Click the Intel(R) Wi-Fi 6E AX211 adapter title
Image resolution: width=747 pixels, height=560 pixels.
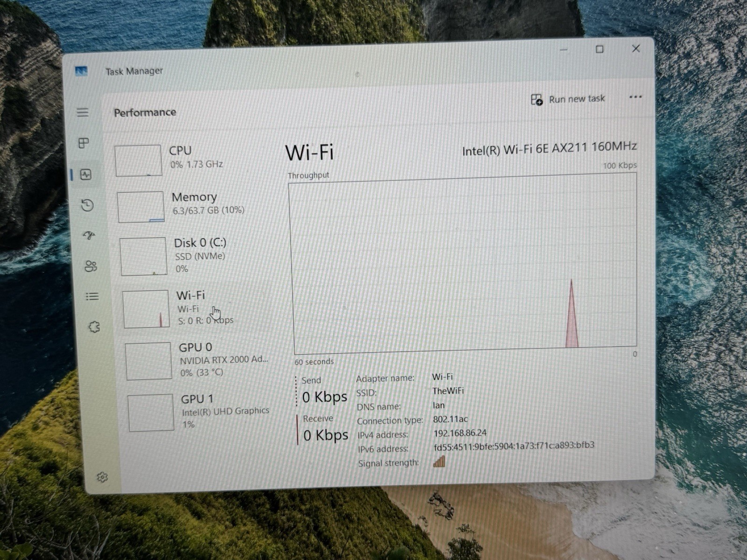[x=550, y=148]
